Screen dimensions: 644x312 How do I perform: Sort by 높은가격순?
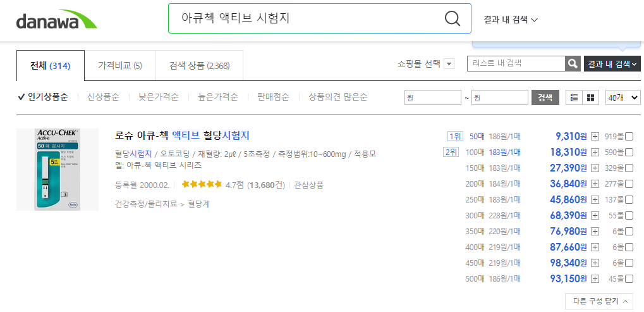coord(218,97)
